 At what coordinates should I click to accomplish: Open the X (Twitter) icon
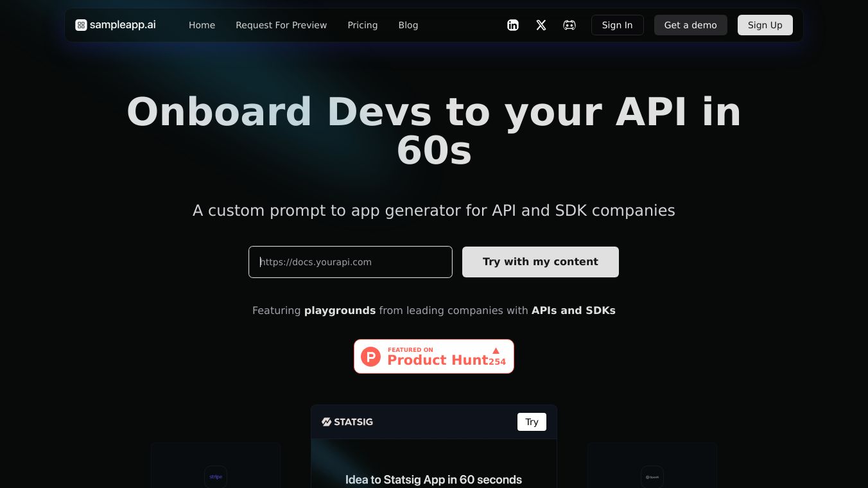click(541, 25)
